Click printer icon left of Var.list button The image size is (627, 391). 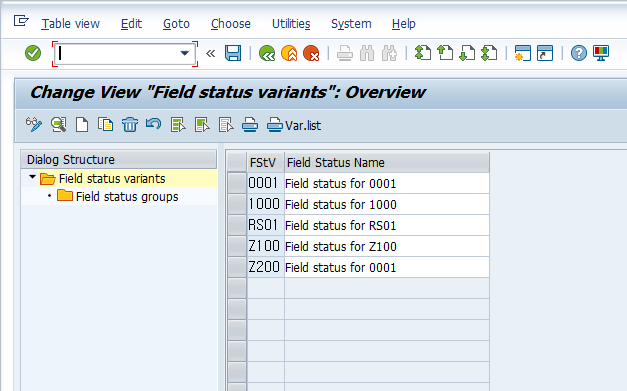(250, 125)
